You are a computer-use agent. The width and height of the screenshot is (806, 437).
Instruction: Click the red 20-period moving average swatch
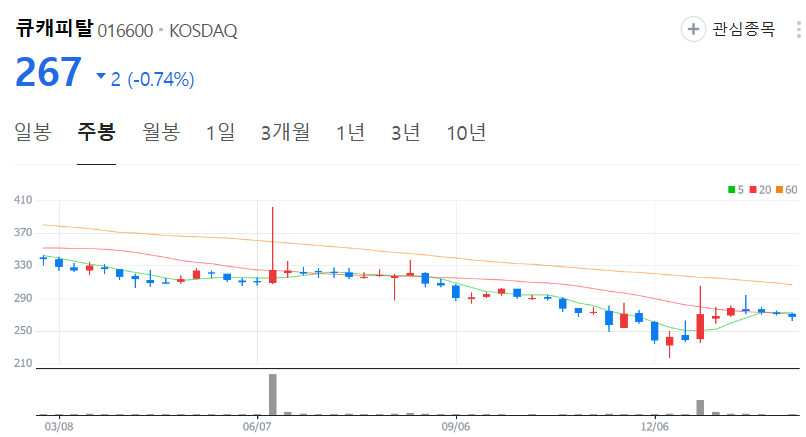pos(753,190)
